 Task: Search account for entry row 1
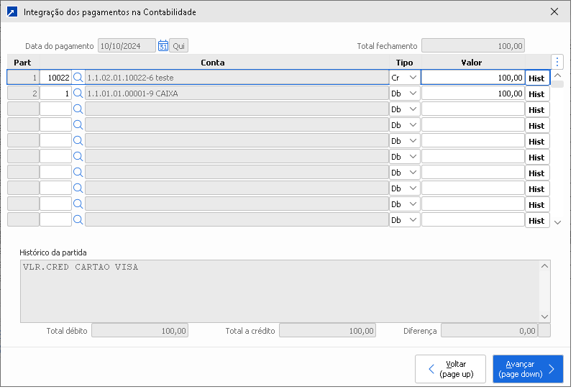click(x=78, y=78)
